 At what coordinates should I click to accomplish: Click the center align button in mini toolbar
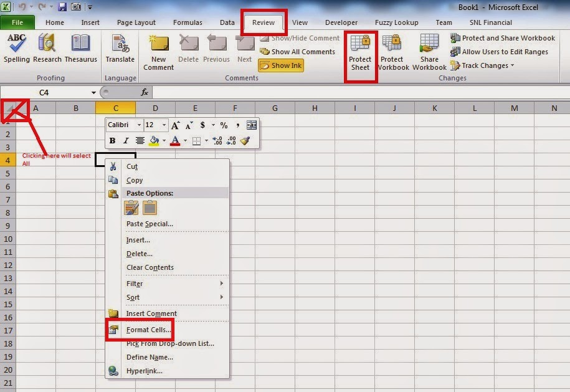140,141
